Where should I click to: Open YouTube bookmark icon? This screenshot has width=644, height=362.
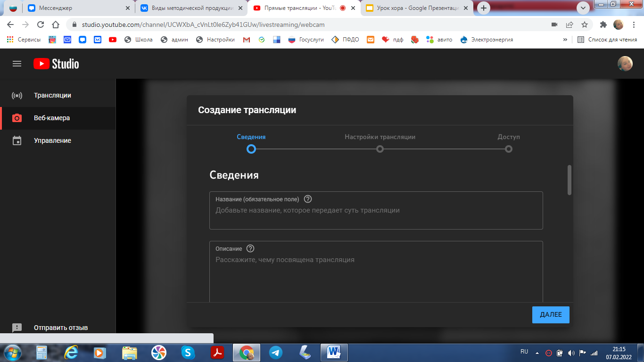113,40
